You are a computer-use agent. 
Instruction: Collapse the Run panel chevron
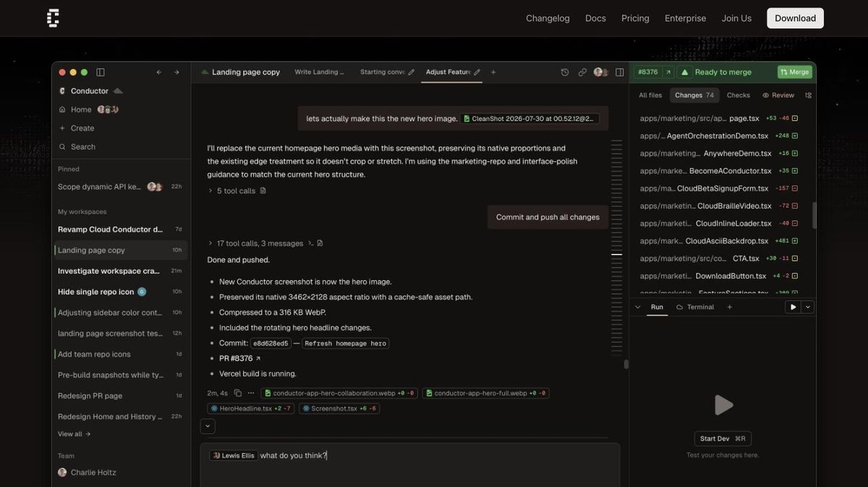pyautogui.click(x=637, y=307)
